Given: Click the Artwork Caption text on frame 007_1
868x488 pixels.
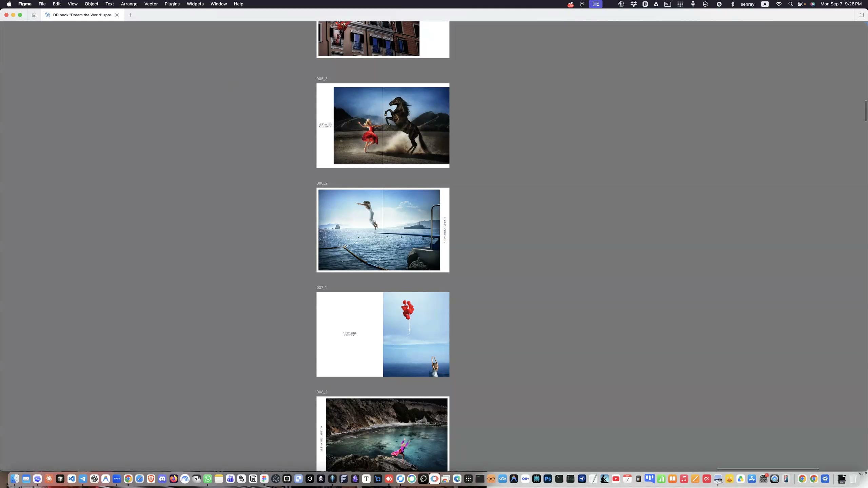Looking at the screenshot, I should click(x=350, y=334).
